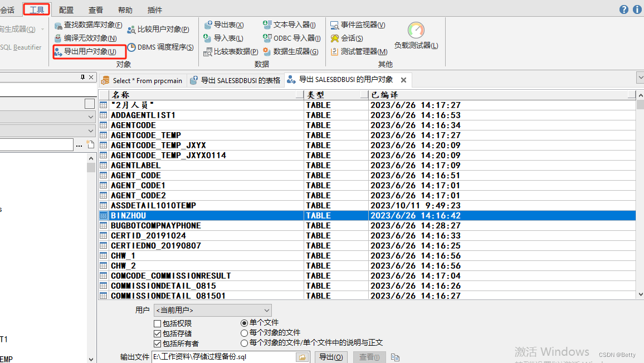Image resolution: width=644 pixels, height=363 pixels.
Task: Launch the 比较用户对象 tool
Action: (x=164, y=28)
